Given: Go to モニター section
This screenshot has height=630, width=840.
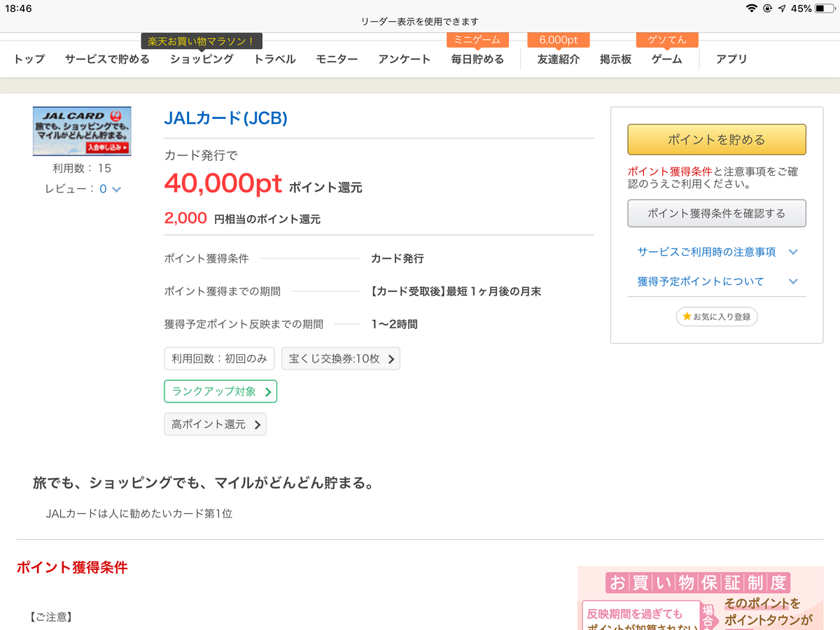Looking at the screenshot, I should tap(337, 59).
